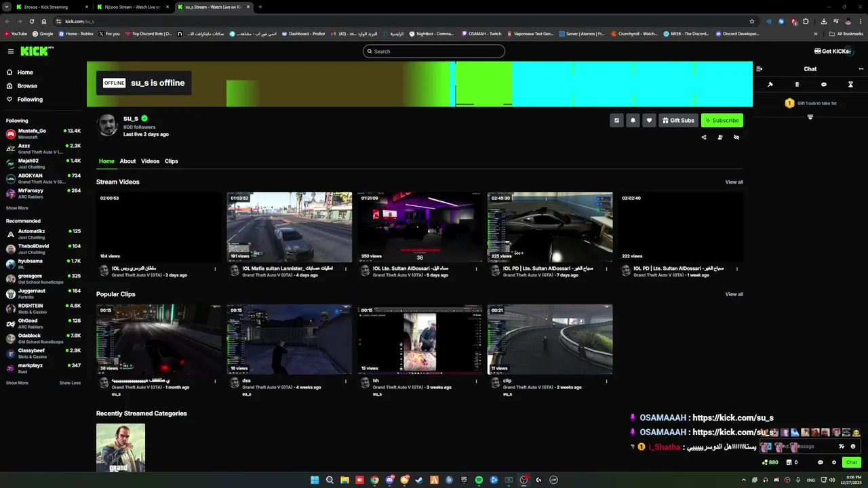The image size is (868, 488).
Task: Send message with green Chat button
Action: [x=852, y=462]
